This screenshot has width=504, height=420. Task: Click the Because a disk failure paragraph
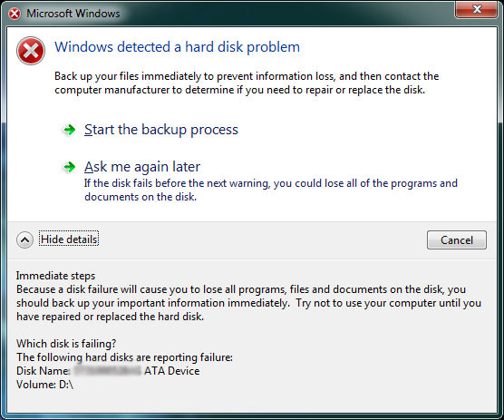coord(248,303)
